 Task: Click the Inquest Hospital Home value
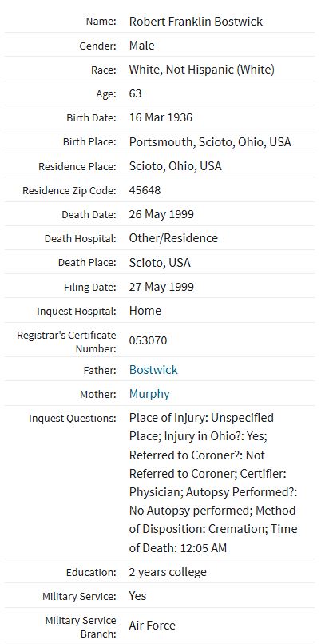[x=145, y=311]
